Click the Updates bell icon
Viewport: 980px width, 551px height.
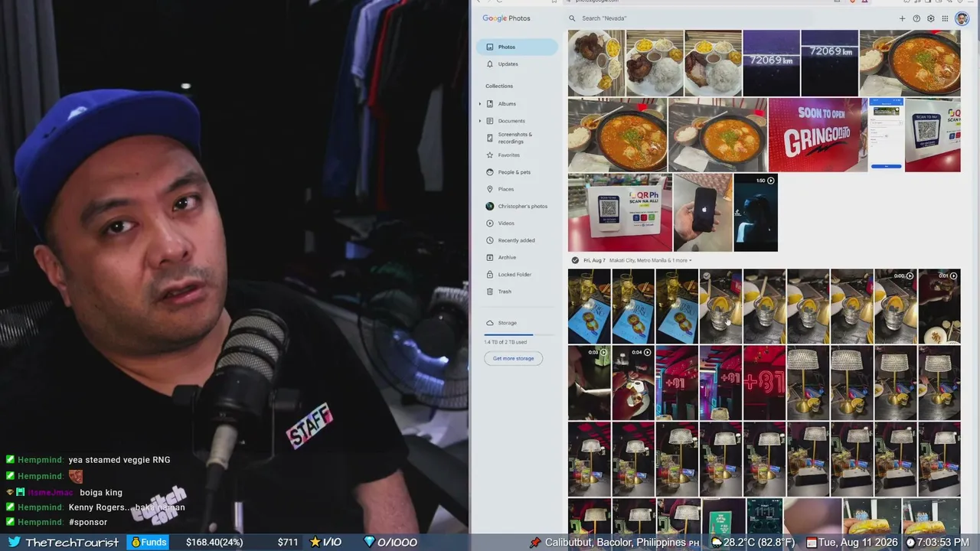tap(490, 64)
